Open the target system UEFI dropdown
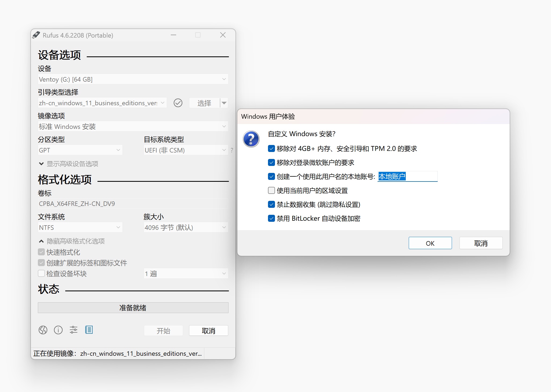The width and height of the screenshot is (551, 392). click(186, 150)
